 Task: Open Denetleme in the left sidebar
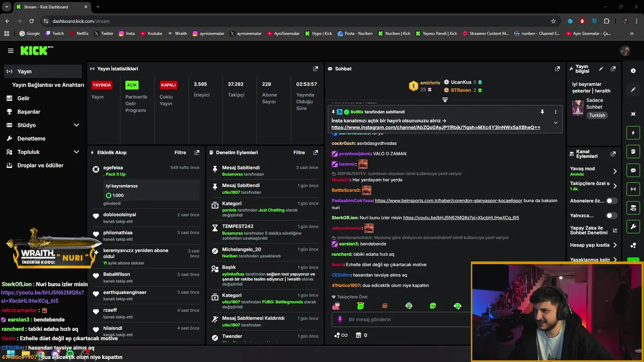(31, 138)
